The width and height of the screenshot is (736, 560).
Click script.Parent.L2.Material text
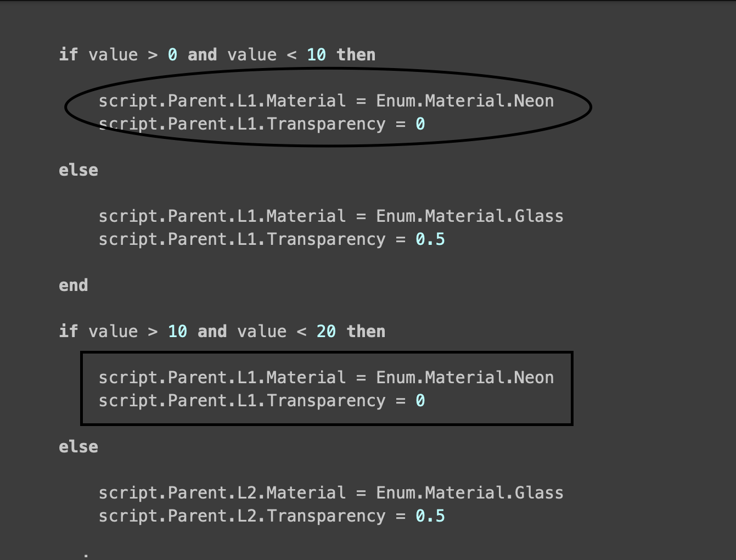[222, 492]
